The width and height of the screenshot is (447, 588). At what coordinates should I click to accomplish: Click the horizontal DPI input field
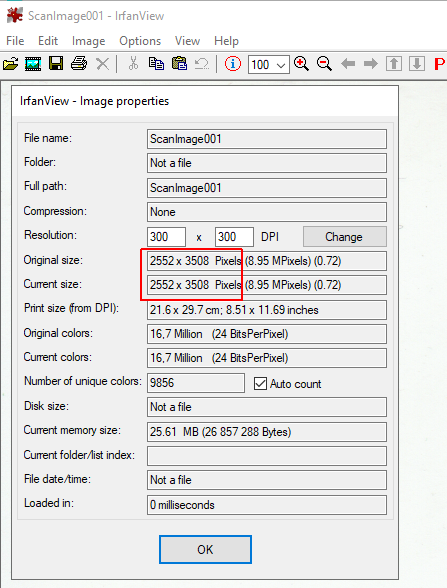coord(166,237)
